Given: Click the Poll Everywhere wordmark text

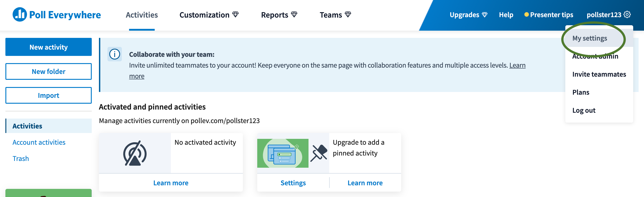Looking at the screenshot, I should pos(65,15).
